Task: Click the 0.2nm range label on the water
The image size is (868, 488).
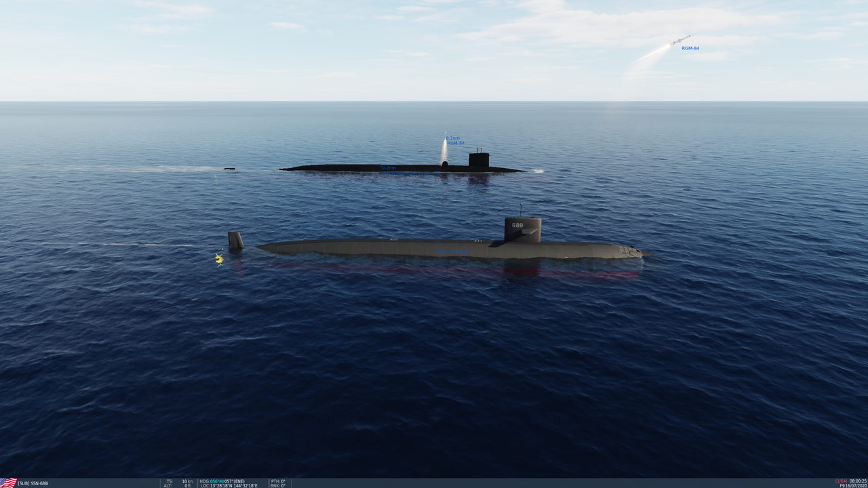Action: [388, 166]
